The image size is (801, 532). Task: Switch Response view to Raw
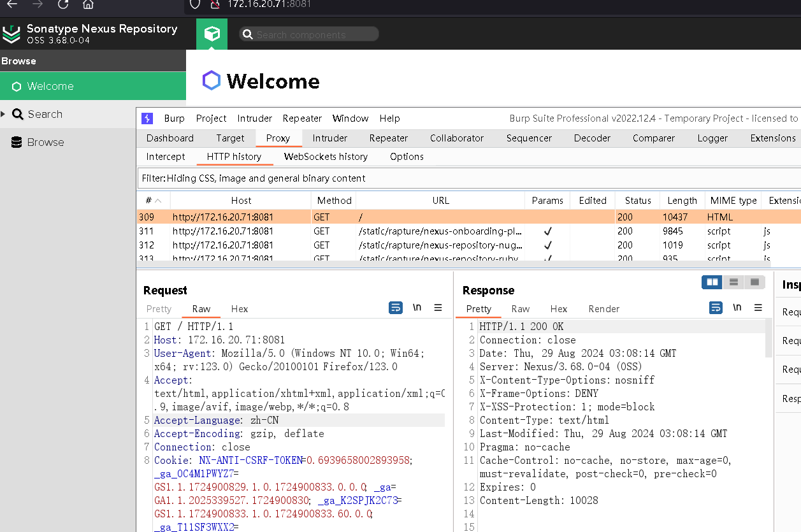point(521,309)
